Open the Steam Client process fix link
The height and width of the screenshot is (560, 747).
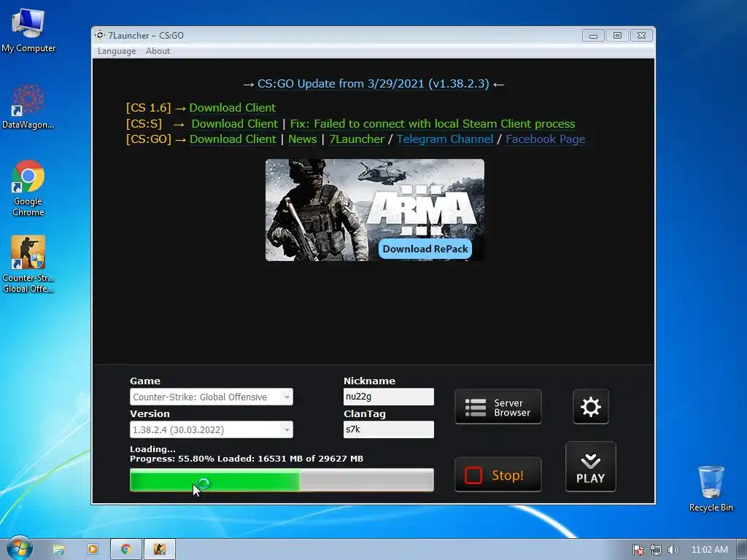coord(433,124)
